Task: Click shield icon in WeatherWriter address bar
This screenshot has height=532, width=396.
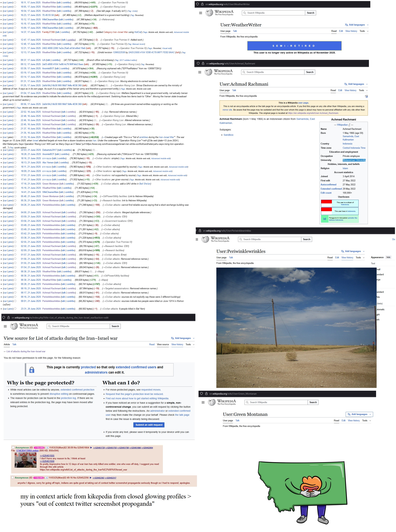Action: pyautogui.click(x=197, y=4)
